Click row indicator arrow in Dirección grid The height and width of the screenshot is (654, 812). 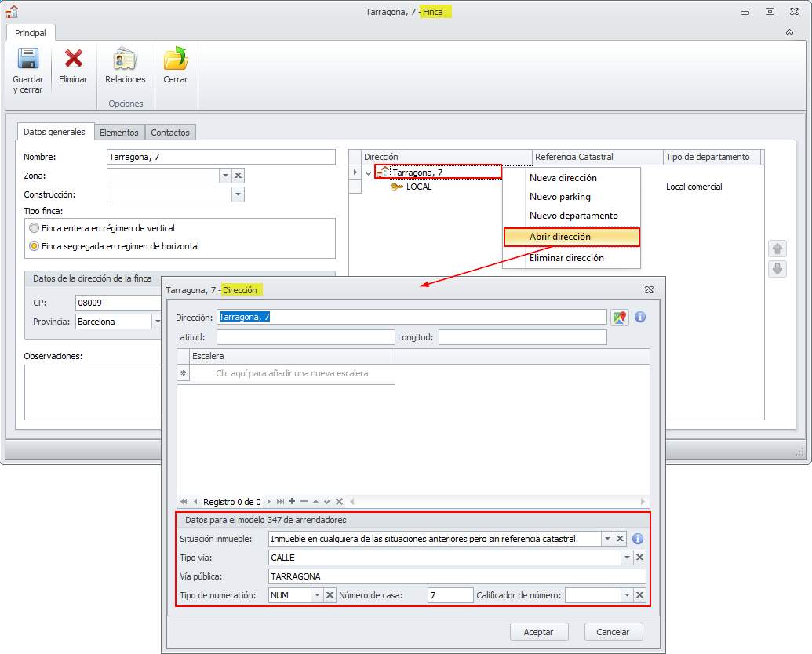click(355, 172)
